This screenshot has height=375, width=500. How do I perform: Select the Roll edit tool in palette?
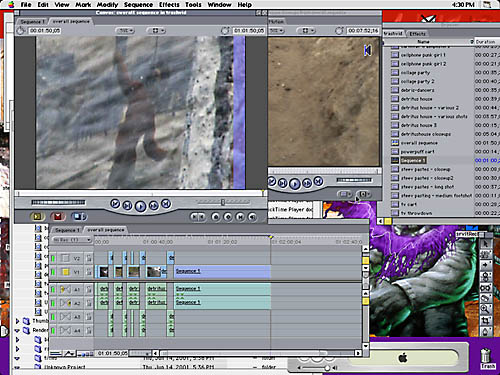[x=485, y=276]
